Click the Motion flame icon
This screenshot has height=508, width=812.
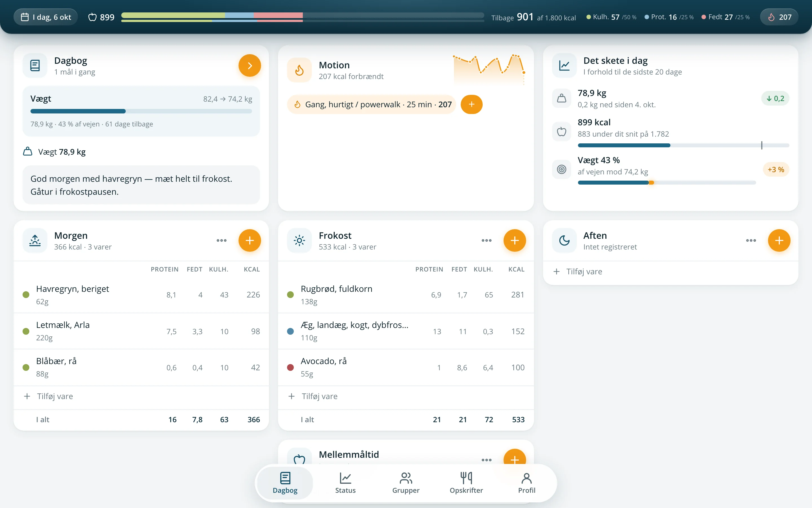pyautogui.click(x=299, y=70)
